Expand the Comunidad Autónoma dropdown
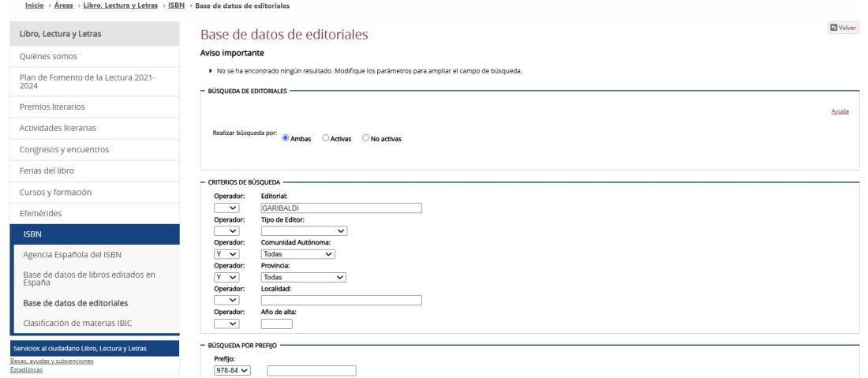The height and width of the screenshot is (378, 868). coord(297,254)
